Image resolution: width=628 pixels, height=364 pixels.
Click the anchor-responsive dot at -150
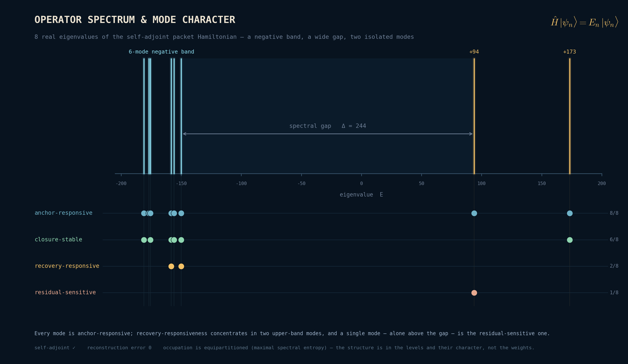tap(181, 213)
